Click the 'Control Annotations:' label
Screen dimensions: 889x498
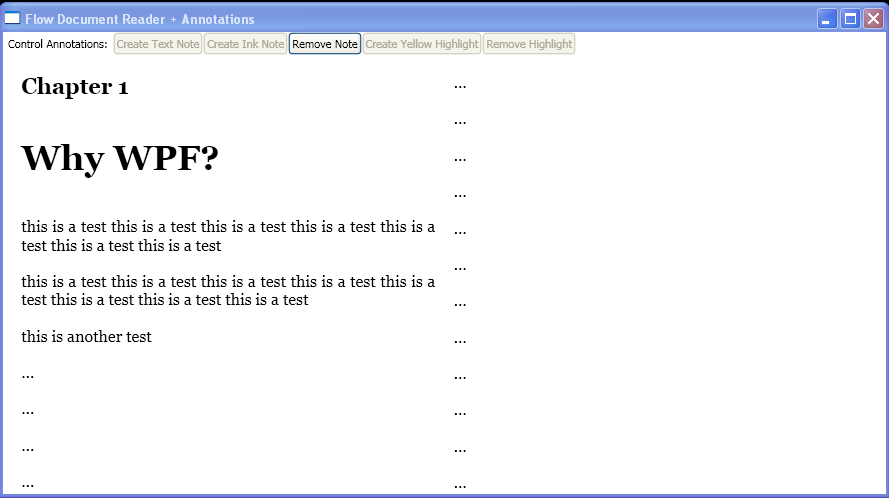point(57,44)
